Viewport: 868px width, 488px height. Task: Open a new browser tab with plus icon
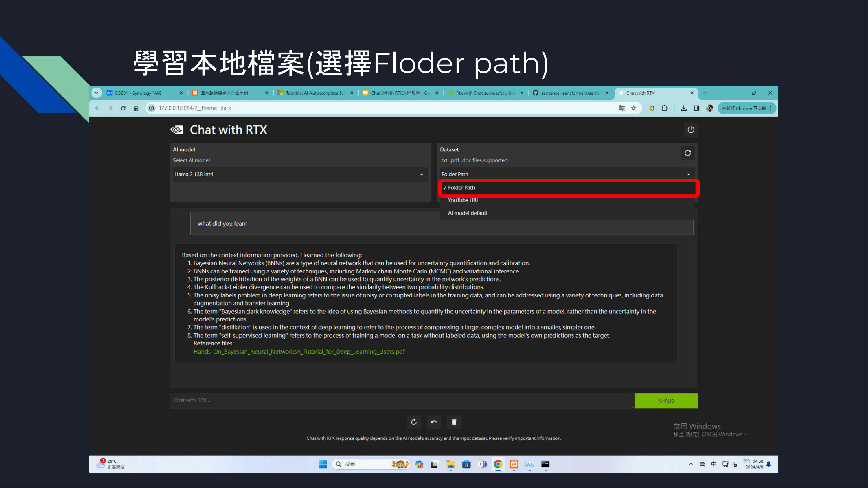705,93
